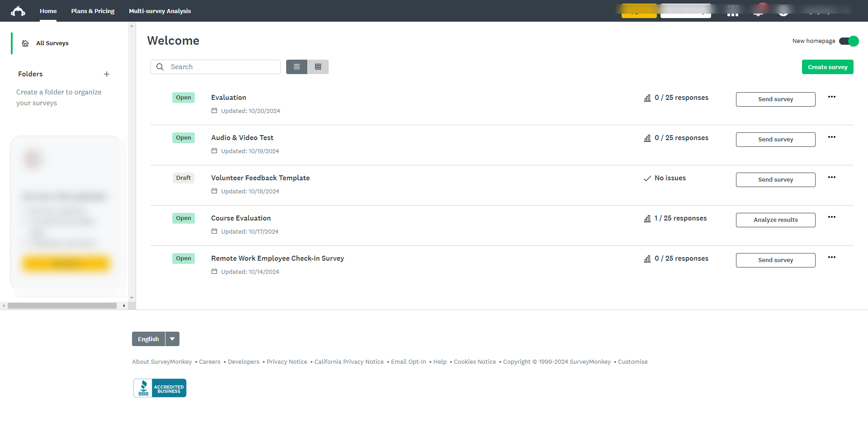Click calendar icon under Course Evaluation

coord(214,231)
